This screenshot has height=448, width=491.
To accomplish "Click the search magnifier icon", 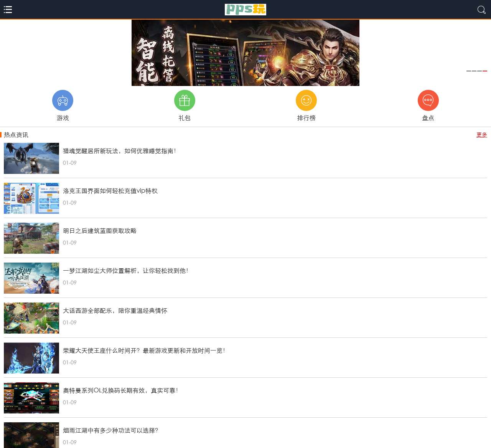I will pos(481,10).
